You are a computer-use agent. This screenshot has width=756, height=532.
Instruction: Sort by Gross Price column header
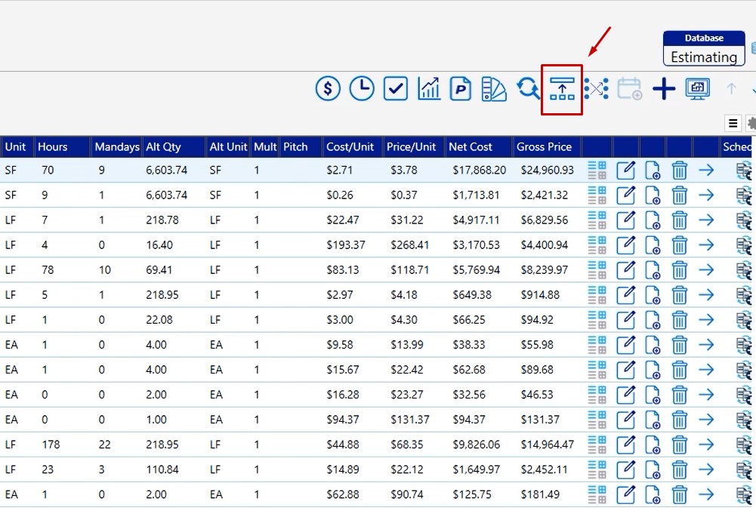[x=544, y=147]
